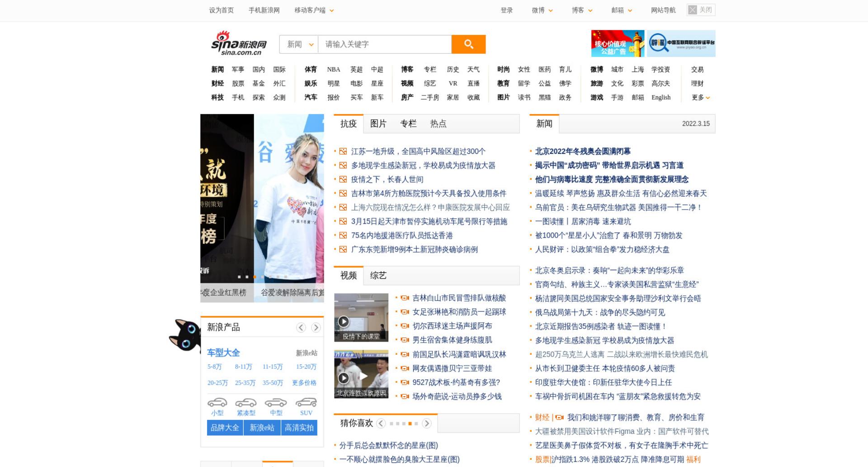Select the first carousel dot on slideshow
The height and width of the screenshot is (467, 868).
tap(239, 277)
